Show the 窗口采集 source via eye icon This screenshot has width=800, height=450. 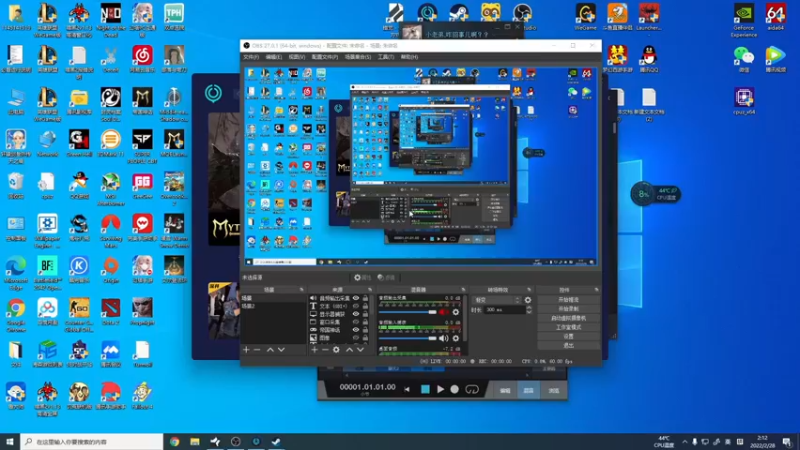(x=356, y=322)
